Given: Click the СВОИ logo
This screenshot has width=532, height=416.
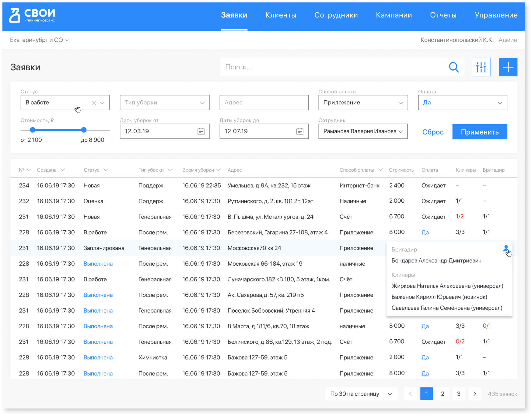Looking at the screenshot, I should 32,15.
